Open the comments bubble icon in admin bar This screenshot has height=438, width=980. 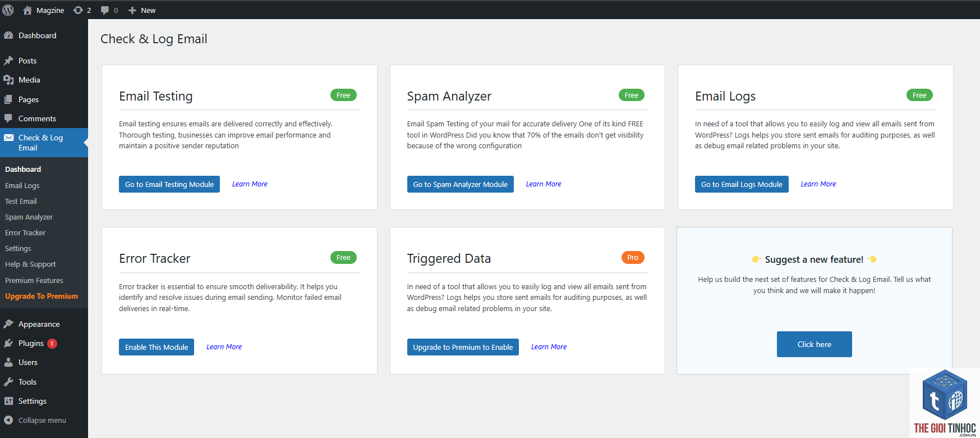(105, 10)
